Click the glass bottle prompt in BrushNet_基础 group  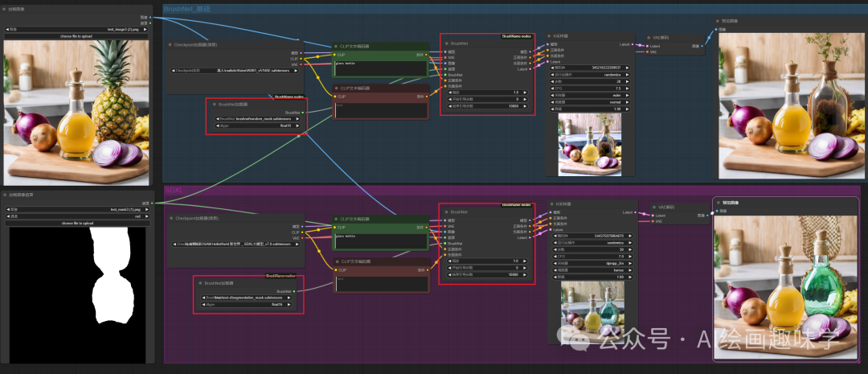[381, 68]
